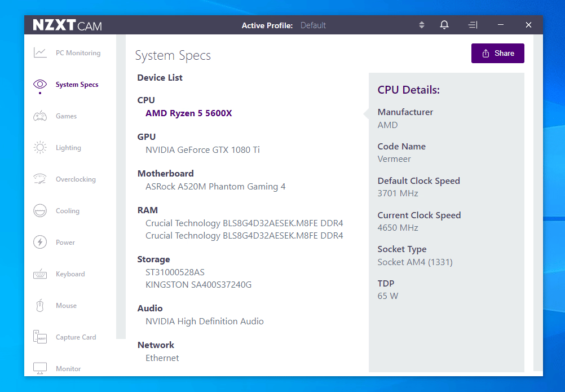Open the Power section label
Image resolution: width=565 pixels, height=392 pixels.
click(x=65, y=243)
